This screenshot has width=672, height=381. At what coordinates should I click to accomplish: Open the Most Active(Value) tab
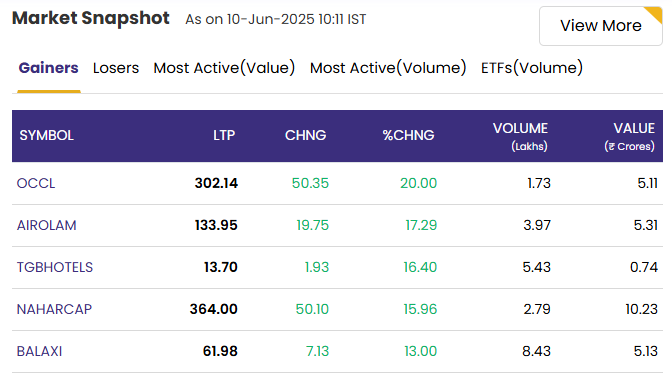224,68
